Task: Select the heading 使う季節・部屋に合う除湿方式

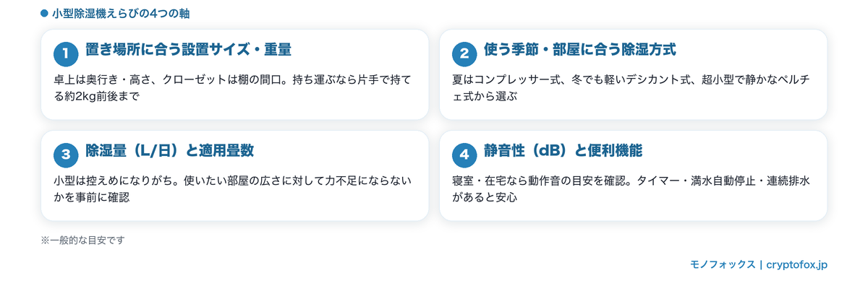Action: [580, 51]
